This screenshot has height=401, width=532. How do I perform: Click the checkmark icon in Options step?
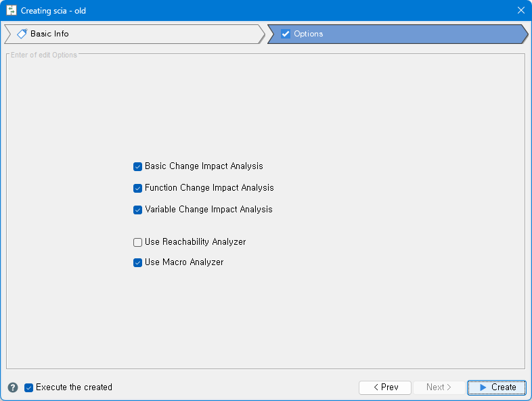pos(286,34)
